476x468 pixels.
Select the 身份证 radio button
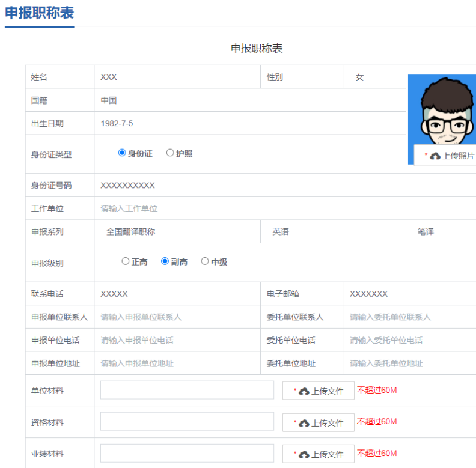tap(123, 153)
